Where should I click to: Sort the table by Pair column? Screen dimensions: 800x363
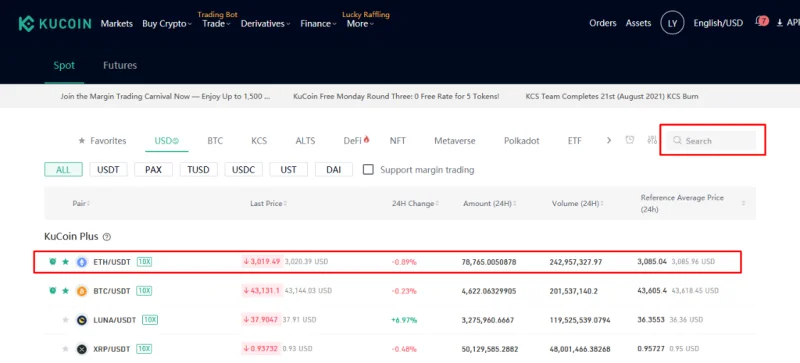click(81, 203)
